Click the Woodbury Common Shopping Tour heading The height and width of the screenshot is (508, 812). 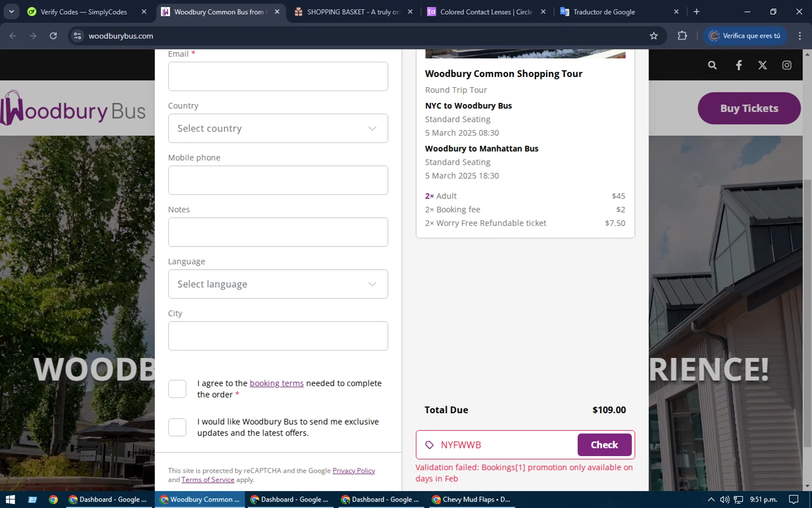[x=503, y=74]
